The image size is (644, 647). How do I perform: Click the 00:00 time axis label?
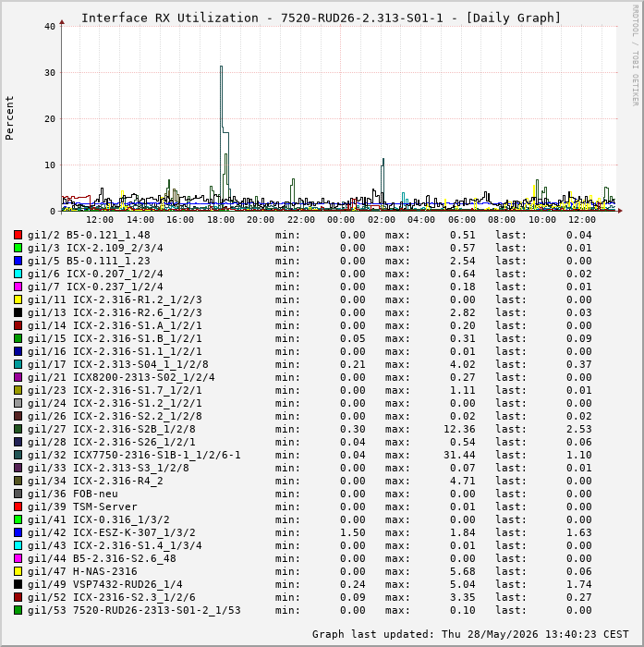click(341, 220)
